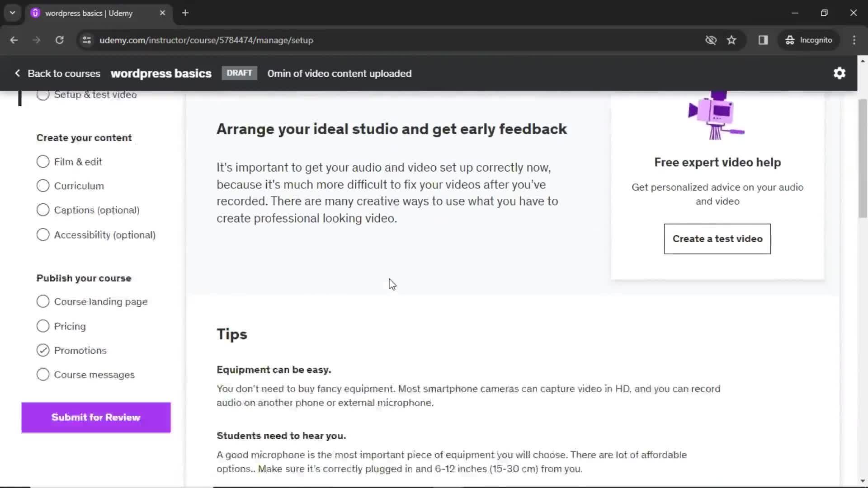This screenshot has width=868, height=488.
Task: Enable the Accessibility optional checkbox
Action: (42, 234)
